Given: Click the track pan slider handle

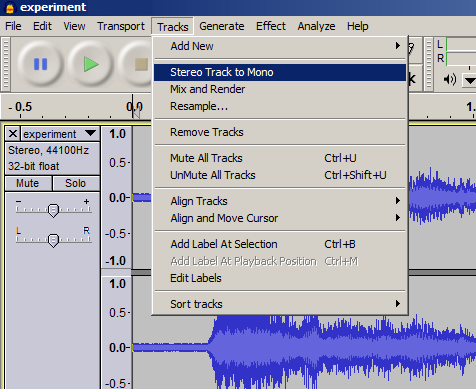Looking at the screenshot, I should 53,240.
